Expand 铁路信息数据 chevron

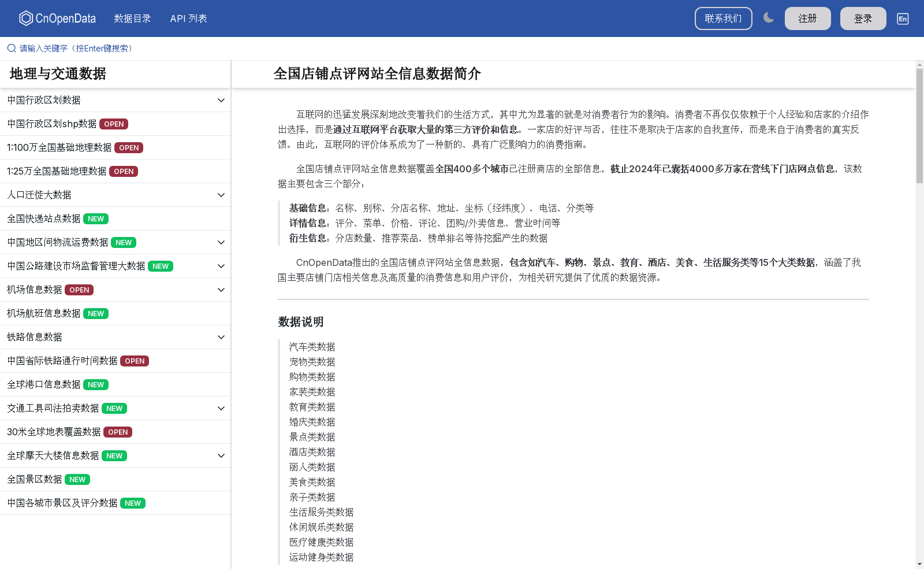point(221,337)
